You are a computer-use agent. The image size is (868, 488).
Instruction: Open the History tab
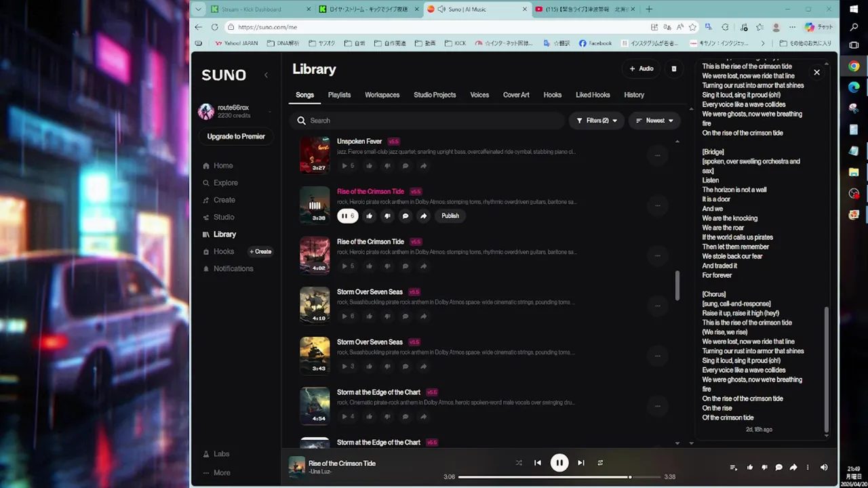pos(634,95)
